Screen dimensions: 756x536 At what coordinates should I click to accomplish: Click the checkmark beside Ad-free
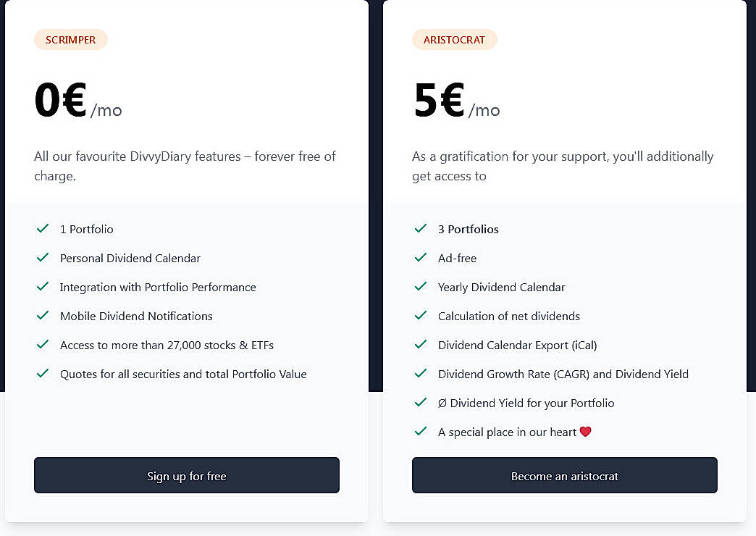pyautogui.click(x=421, y=258)
